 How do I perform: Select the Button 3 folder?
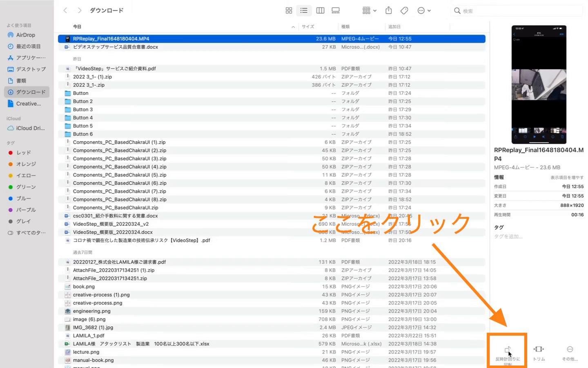click(83, 110)
